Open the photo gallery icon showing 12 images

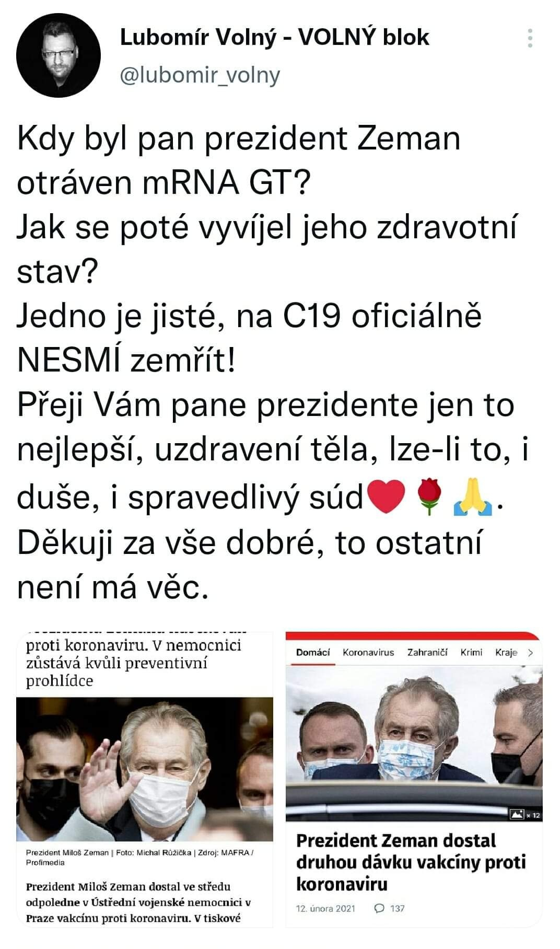coord(524,815)
